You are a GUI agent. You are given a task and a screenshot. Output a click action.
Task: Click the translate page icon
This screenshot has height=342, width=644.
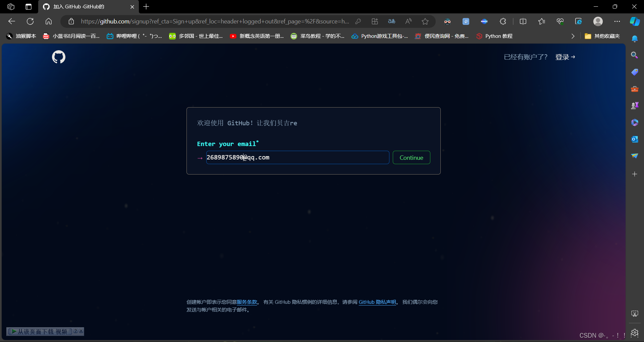click(392, 21)
